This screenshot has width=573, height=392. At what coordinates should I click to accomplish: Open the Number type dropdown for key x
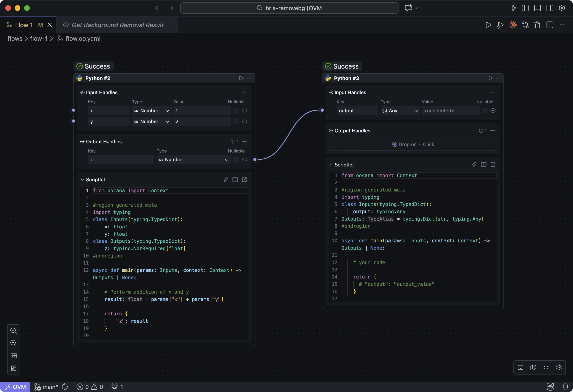[151, 110]
